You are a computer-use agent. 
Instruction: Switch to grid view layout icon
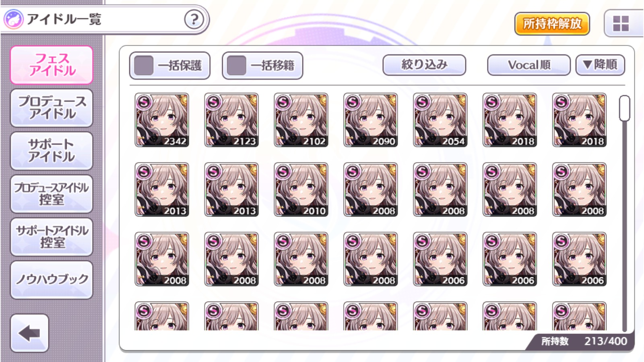tap(621, 24)
